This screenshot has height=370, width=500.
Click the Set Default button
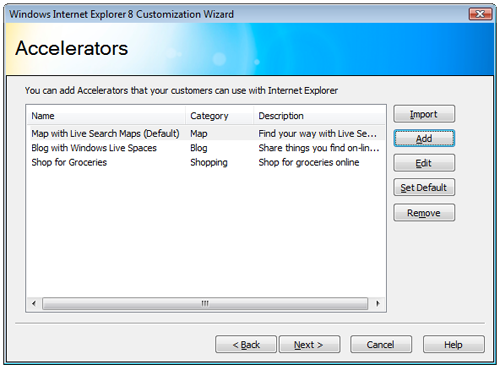(x=424, y=187)
